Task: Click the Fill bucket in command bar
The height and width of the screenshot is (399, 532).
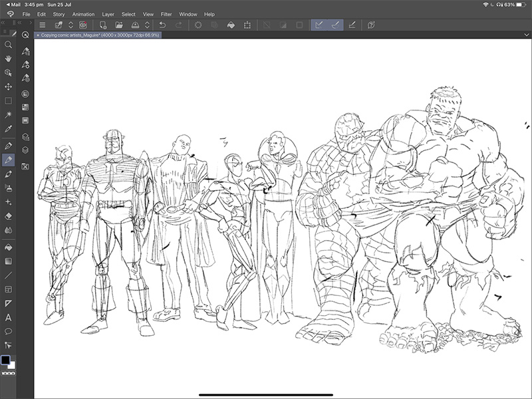Action: click(231, 25)
